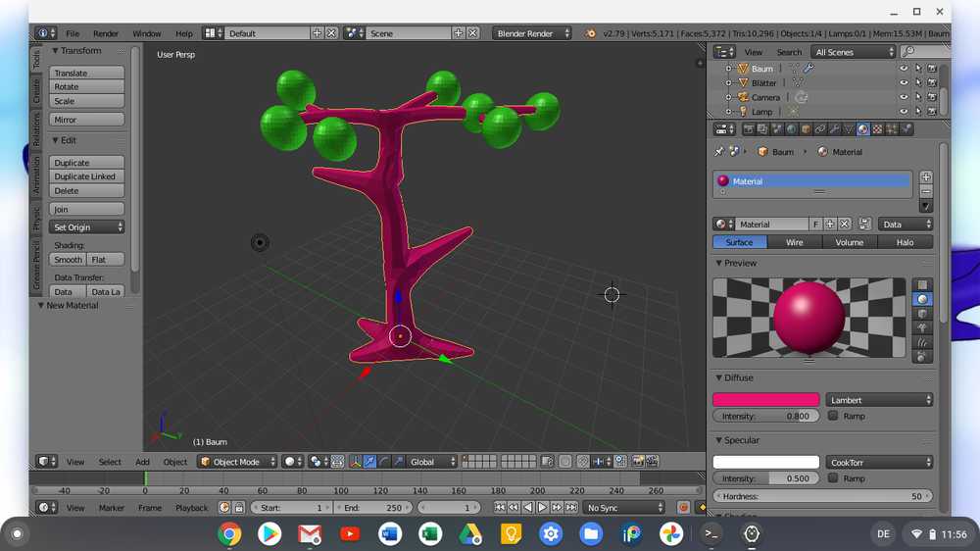Viewport: 980px width, 551px height.
Task: Switch preview to the cube shape
Action: 922,314
